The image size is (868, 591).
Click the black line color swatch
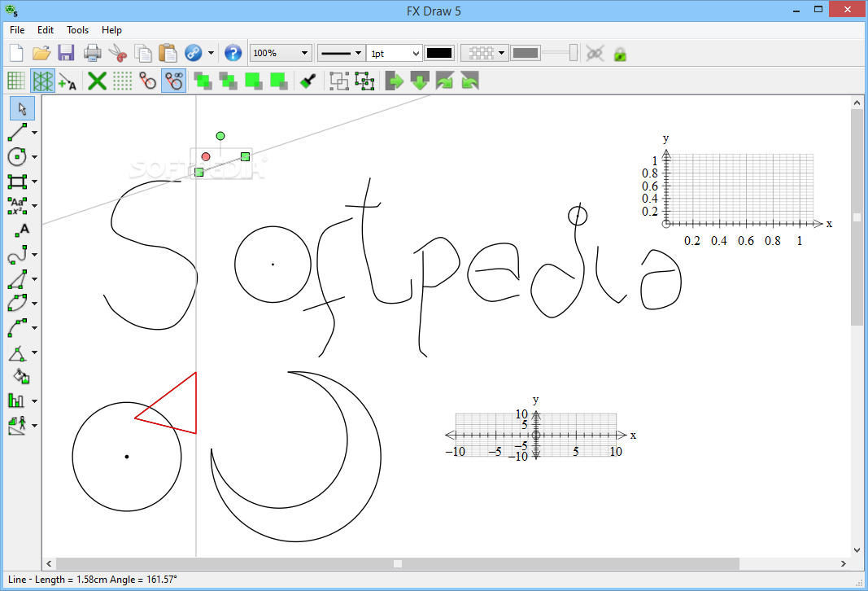[439, 53]
